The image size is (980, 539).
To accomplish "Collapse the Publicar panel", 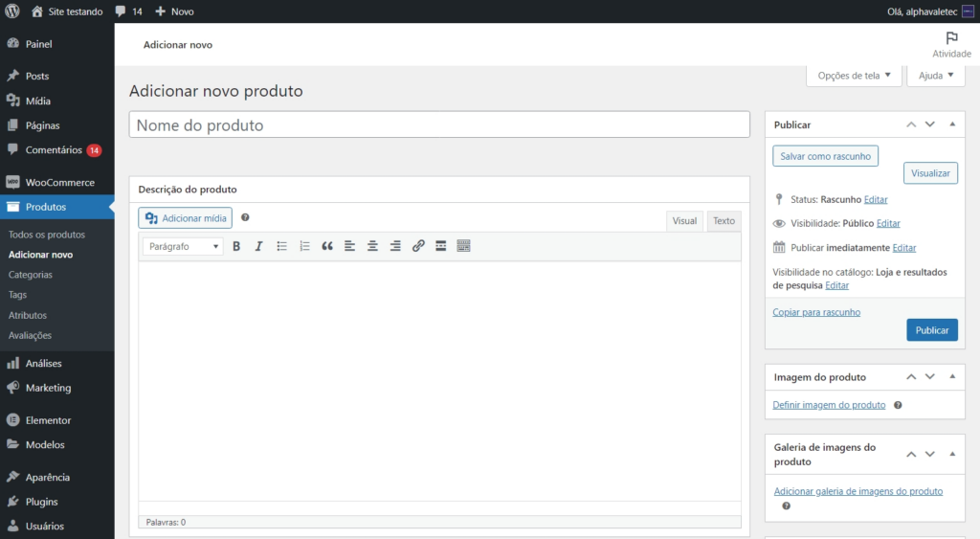I will 952,124.
